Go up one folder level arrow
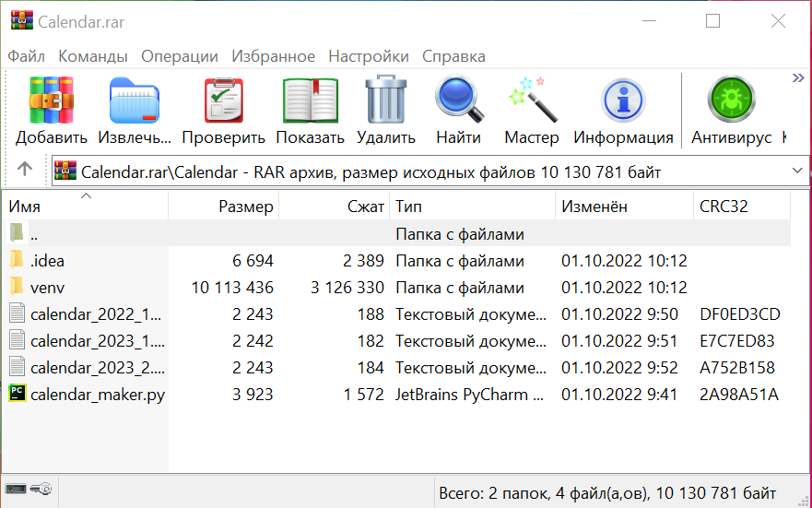 coord(25,170)
